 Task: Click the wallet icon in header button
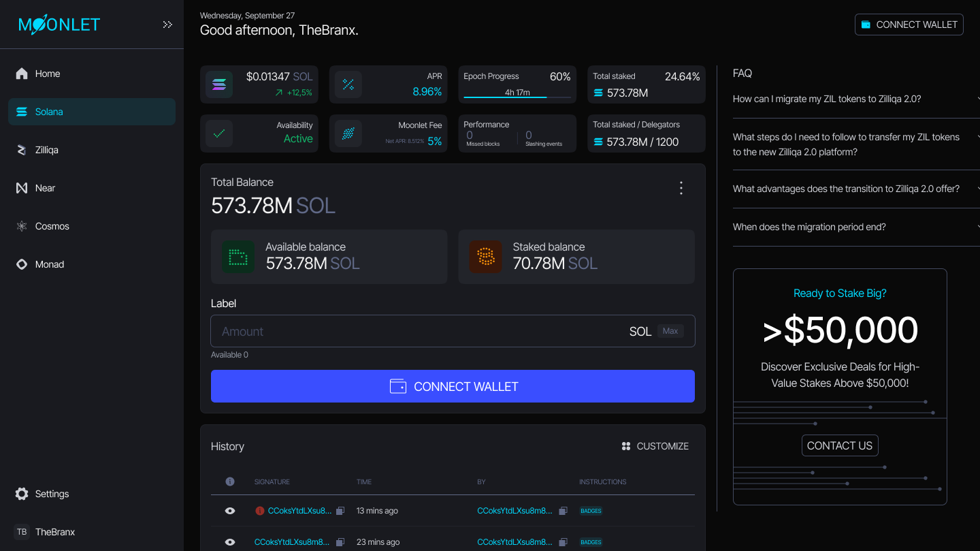866,25
